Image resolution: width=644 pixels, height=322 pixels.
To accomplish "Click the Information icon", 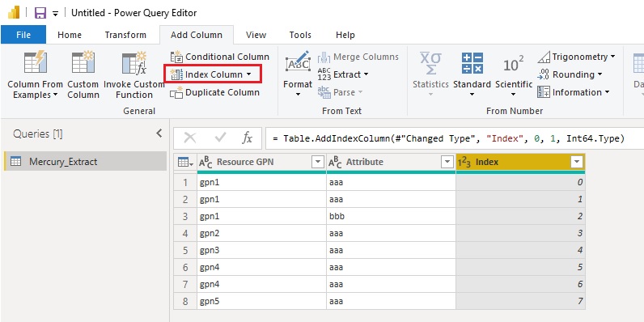I will coord(544,92).
